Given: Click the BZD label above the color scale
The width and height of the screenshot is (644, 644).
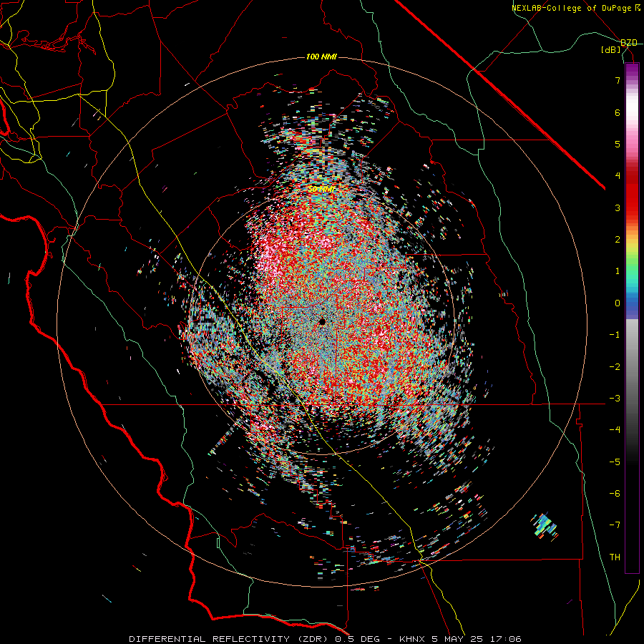Looking at the screenshot, I should click(629, 43).
